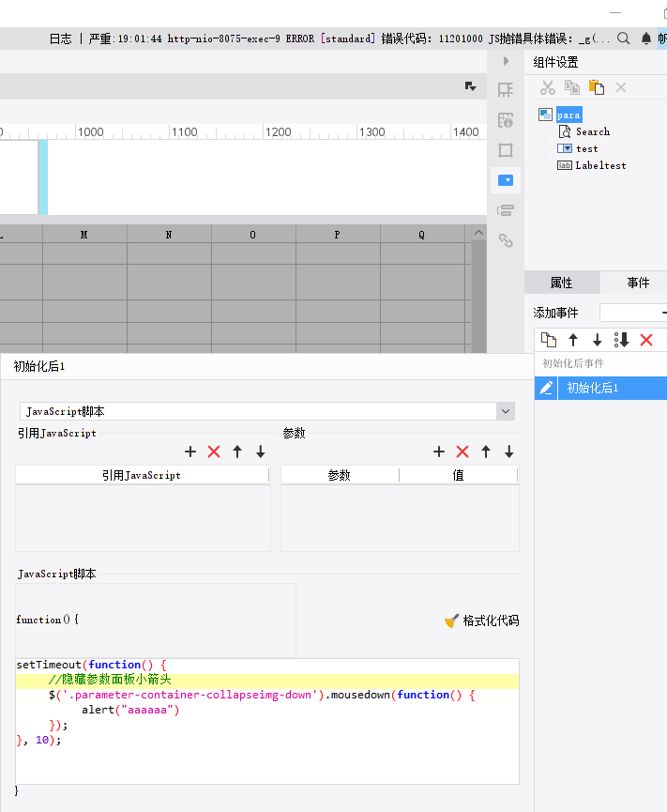Click the grid vertical scrollbar up arrow
Screen dimensions: 667x812
click(x=479, y=233)
